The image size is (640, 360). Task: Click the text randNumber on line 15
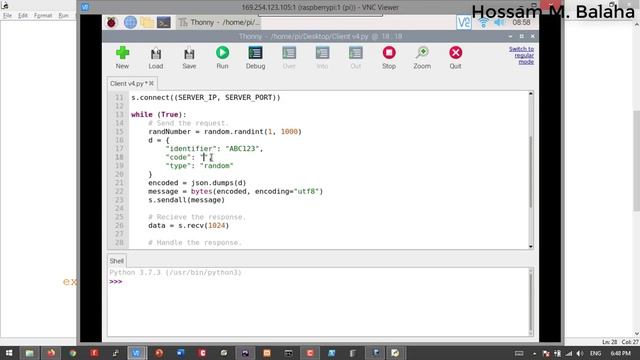(x=169, y=131)
